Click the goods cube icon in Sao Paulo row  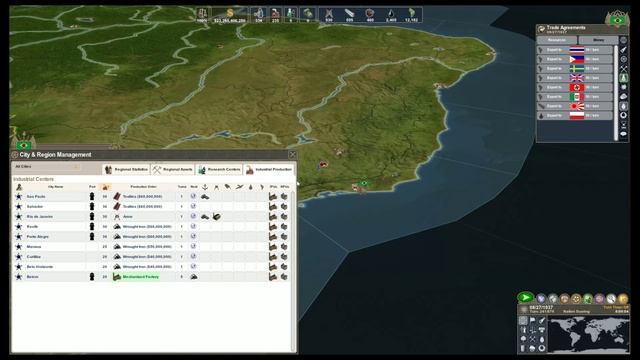pyautogui.click(x=284, y=197)
